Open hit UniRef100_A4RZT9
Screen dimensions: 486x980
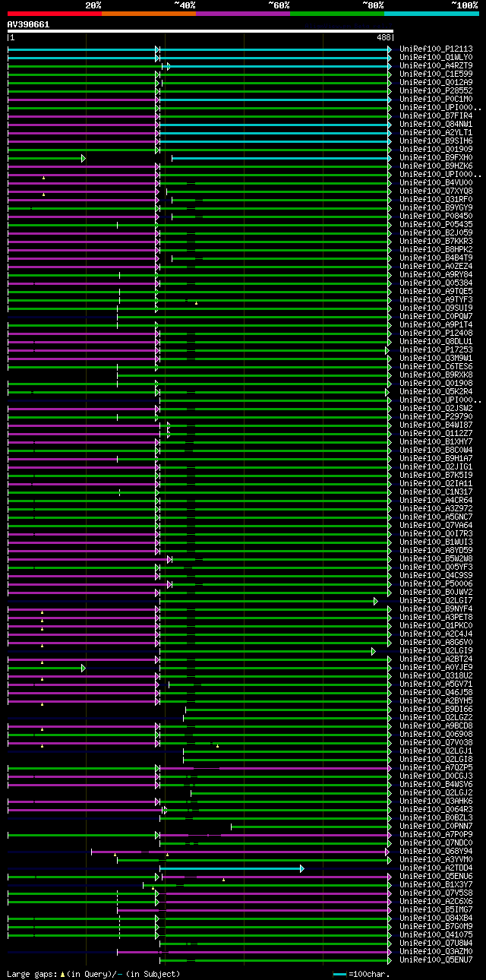(436, 65)
